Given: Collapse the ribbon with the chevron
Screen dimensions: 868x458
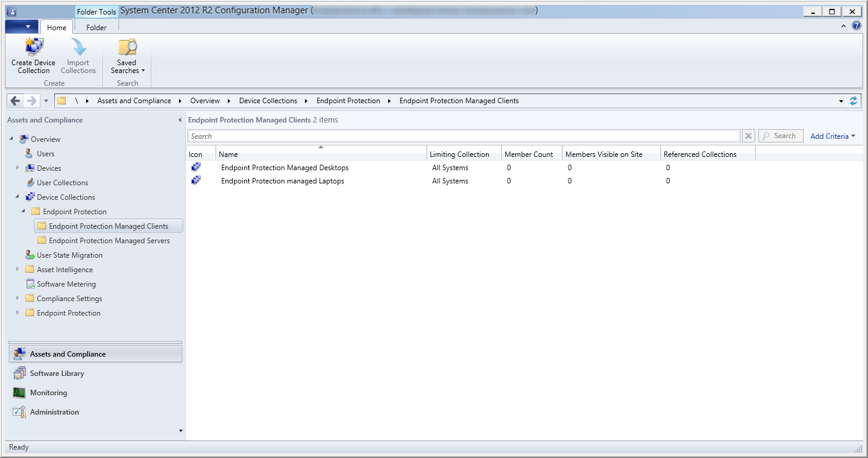Looking at the screenshot, I should click(x=844, y=26).
